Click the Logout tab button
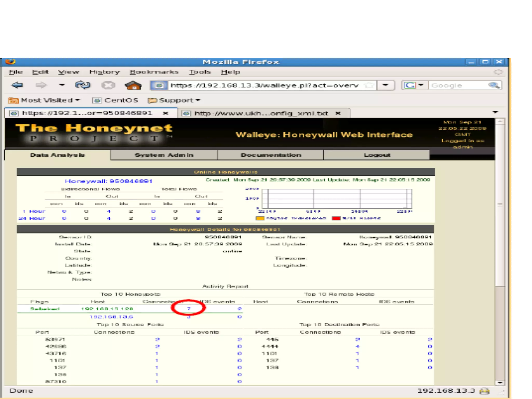Image resolution: width=532 pixels, height=399 pixels. [x=377, y=155]
